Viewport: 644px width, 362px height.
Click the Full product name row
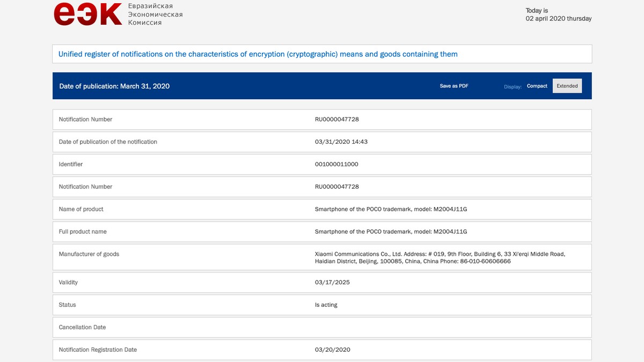pos(83,232)
